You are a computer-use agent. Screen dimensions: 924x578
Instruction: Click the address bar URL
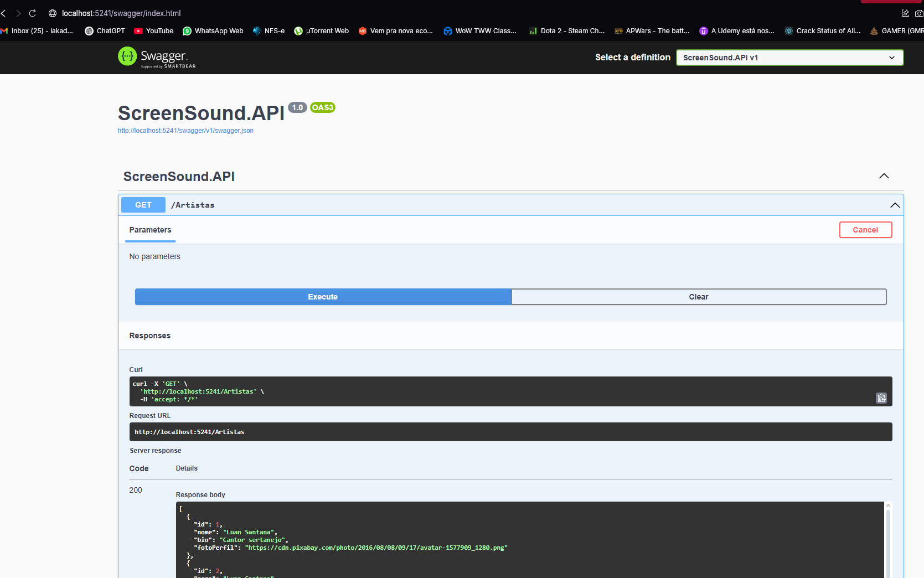(121, 13)
